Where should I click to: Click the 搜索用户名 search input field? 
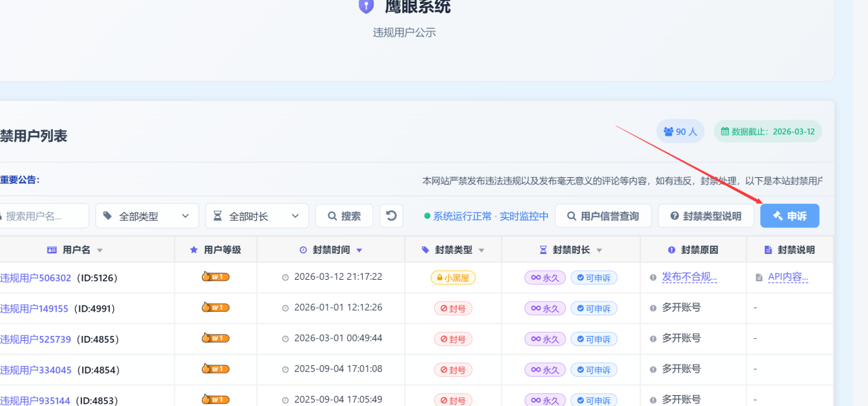coord(41,215)
